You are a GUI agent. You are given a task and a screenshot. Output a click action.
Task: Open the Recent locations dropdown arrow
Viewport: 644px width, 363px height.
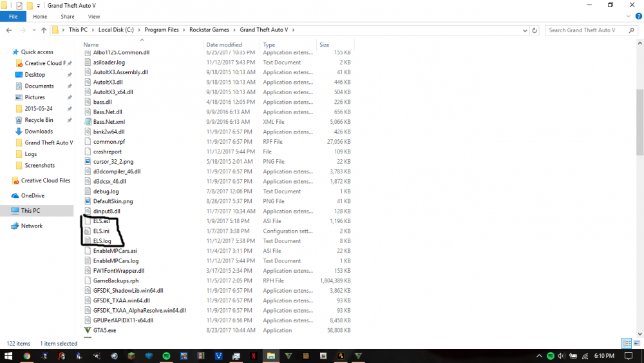point(34,30)
